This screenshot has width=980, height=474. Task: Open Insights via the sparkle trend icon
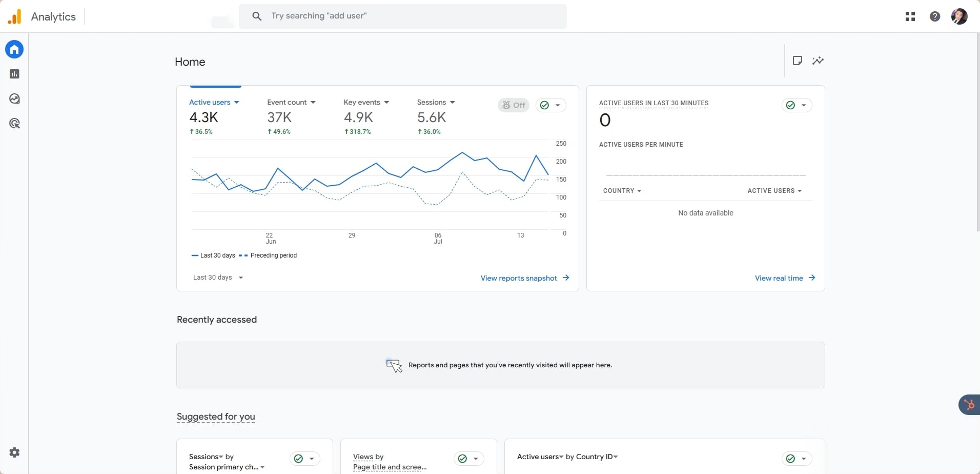click(818, 61)
